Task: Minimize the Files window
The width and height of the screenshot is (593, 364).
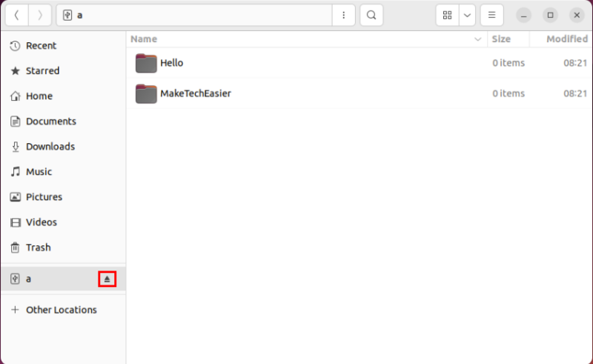Action: (524, 15)
